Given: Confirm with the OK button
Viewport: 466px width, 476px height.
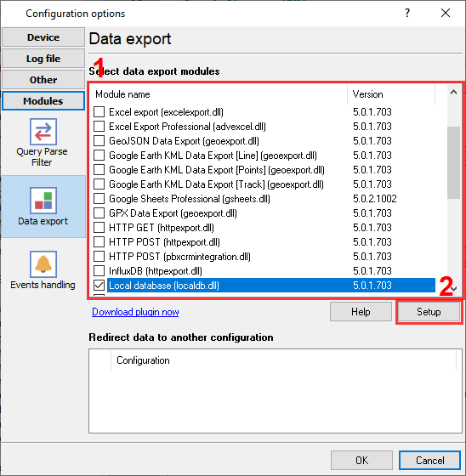Looking at the screenshot, I should [x=361, y=460].
